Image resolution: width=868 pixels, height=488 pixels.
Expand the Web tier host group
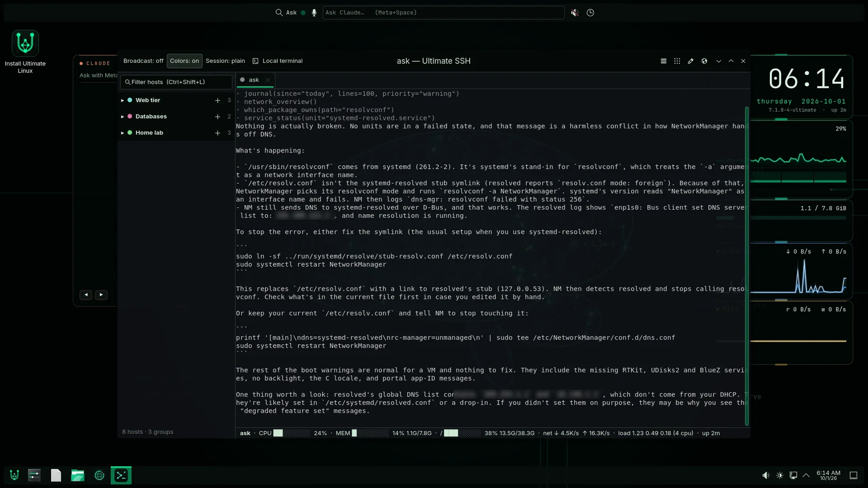tap(123, 100)
